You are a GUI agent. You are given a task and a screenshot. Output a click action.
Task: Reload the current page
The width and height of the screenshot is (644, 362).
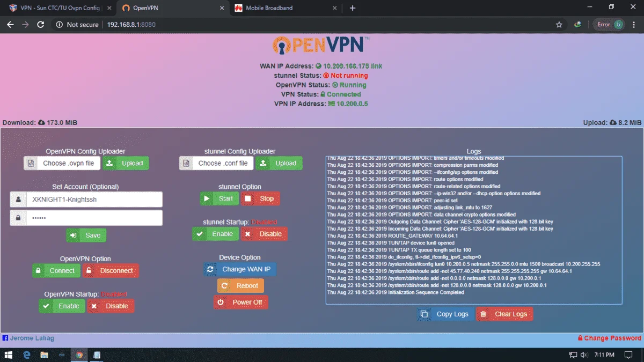click(40, 25)
